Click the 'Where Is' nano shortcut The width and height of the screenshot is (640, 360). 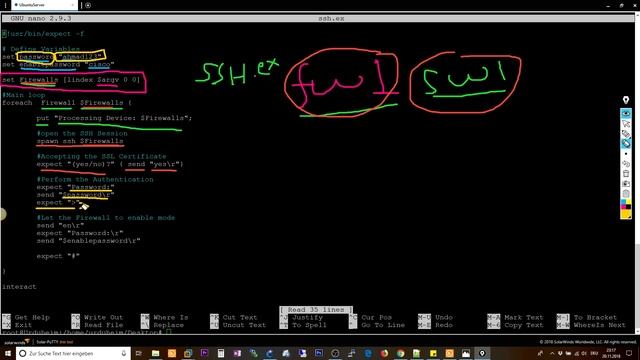164,317
